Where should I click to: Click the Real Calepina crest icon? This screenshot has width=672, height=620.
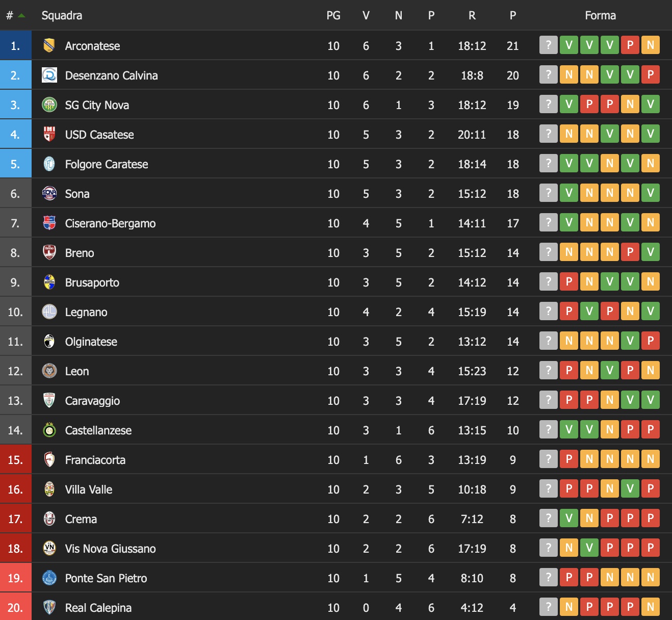[49, 608]
